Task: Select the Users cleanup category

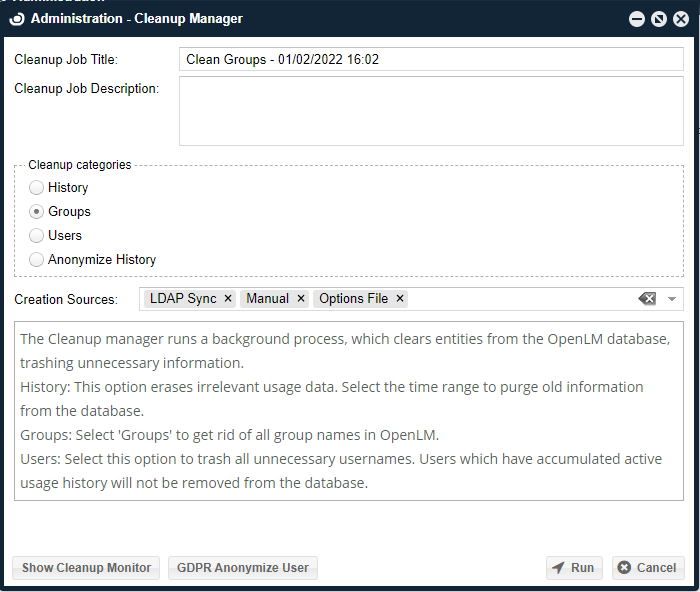Action: tap(37, 235)
